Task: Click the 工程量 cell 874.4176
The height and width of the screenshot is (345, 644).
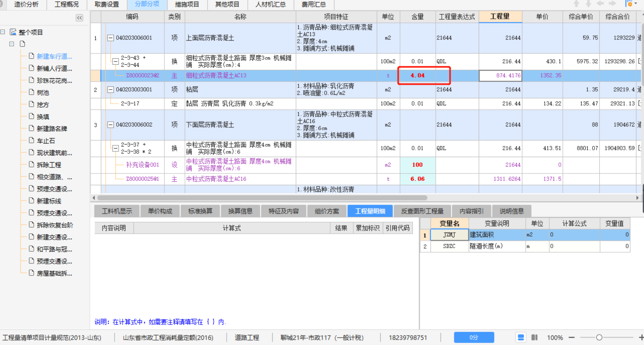Action: click(500, 76)
